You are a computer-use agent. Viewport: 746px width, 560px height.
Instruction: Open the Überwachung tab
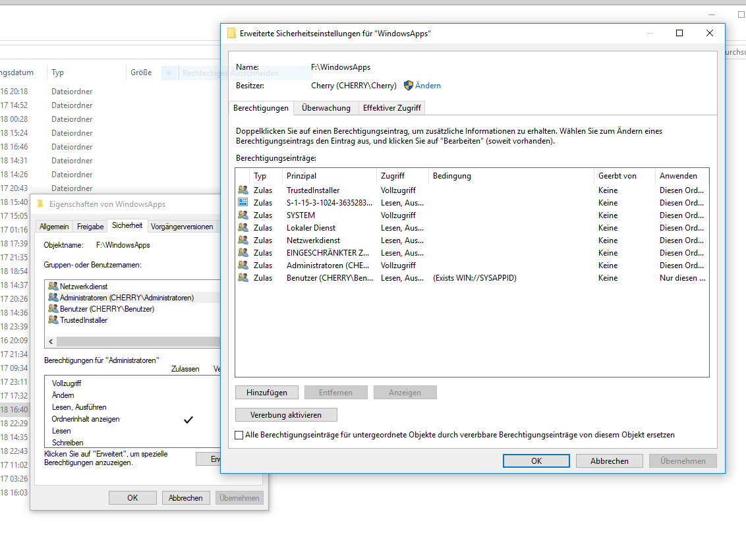(x=326, y=108)
